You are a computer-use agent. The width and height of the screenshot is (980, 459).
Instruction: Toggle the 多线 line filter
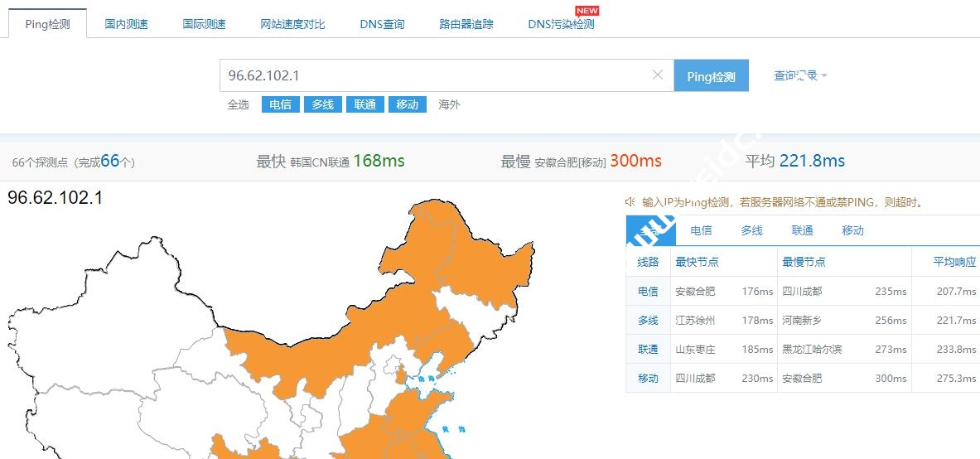pos(322,104)
